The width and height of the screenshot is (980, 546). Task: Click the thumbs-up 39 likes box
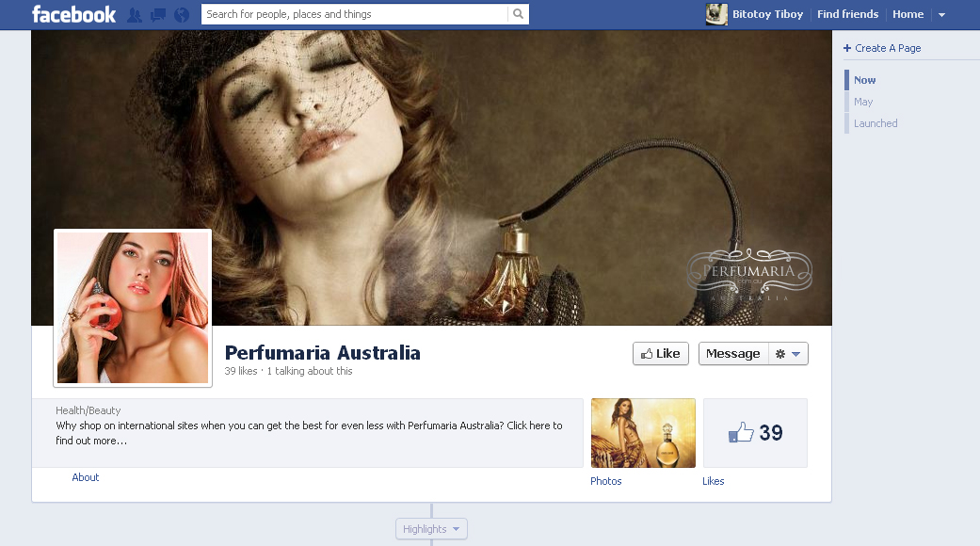[x=755, y=433]
